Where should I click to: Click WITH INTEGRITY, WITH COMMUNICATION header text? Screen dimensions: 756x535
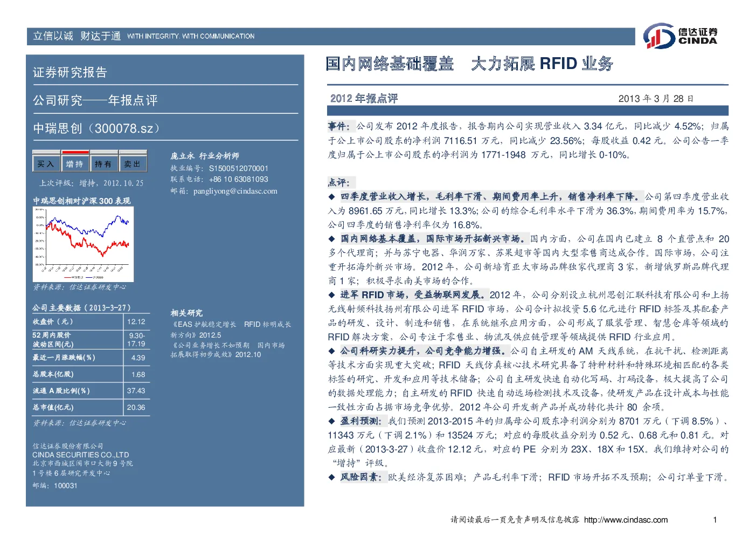(x=191, y=36)
